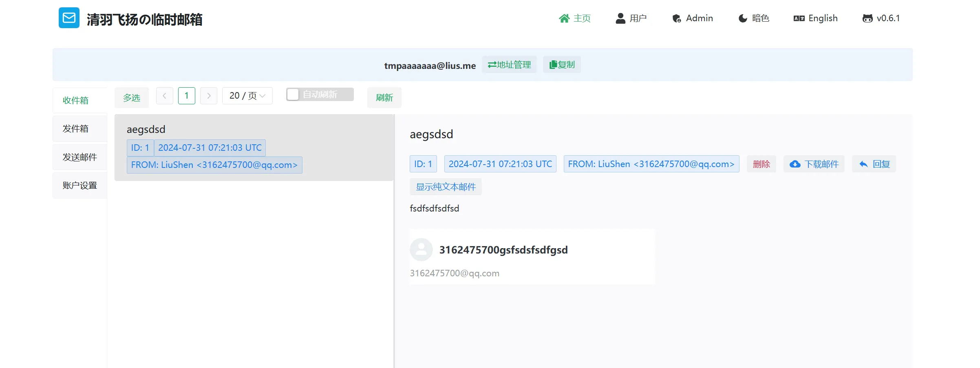The height and width of the screenshot is (368, 980).
Task: Click 地址管理 address management button
Action: (x=509, y=65)
